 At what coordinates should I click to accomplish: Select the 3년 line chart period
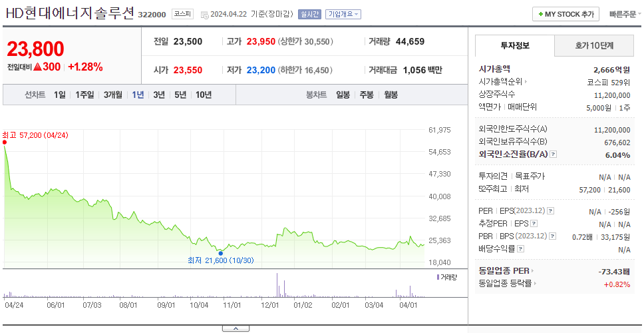tap(159, 95)
